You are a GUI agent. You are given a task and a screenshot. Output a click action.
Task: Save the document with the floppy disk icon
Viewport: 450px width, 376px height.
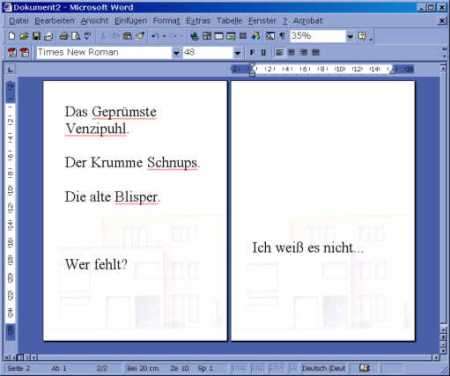tap(36, 36)
